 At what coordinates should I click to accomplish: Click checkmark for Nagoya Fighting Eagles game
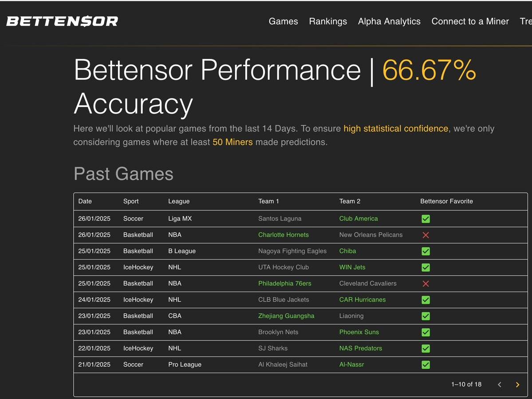pos(426,251)
